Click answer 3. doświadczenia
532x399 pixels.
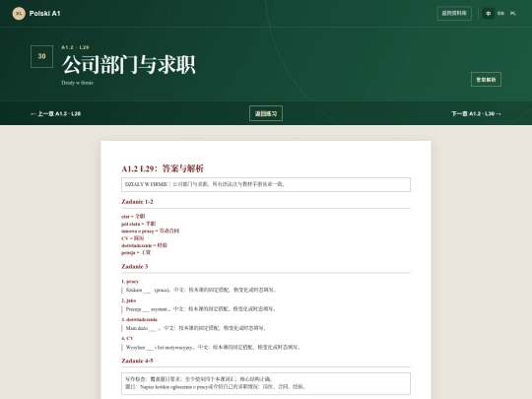click(140, 319)
